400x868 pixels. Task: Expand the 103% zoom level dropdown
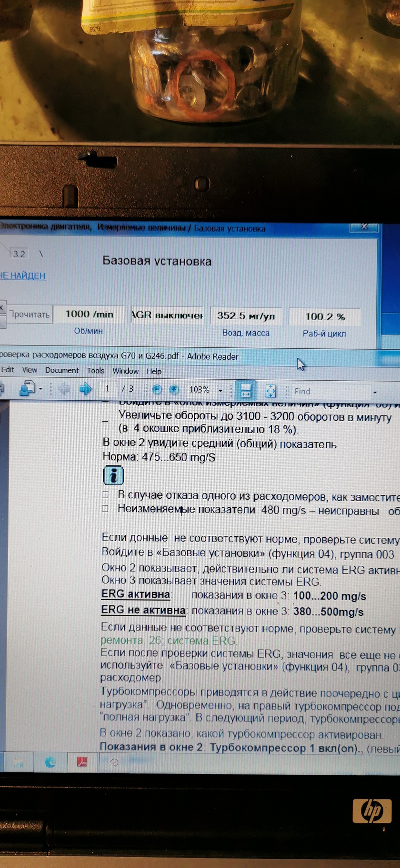point(220,391)
